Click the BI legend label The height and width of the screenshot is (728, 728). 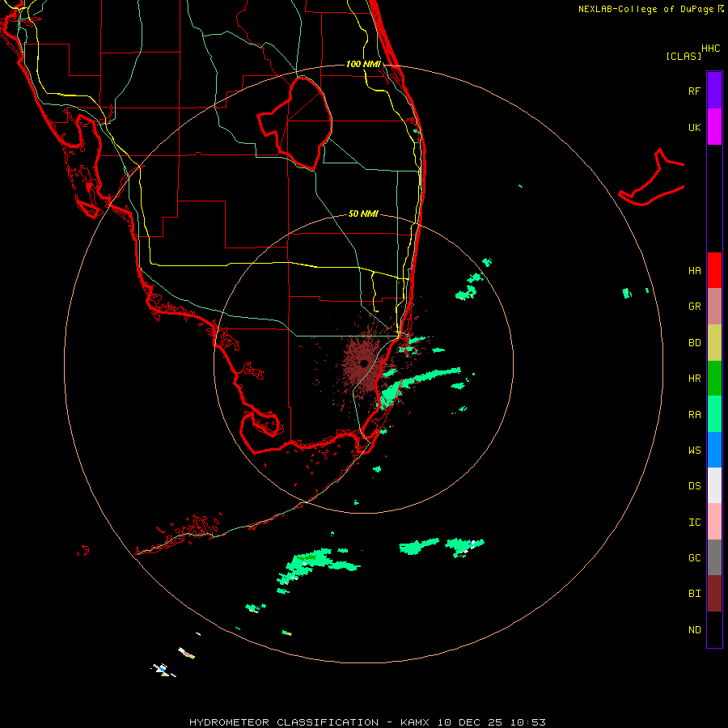[694, 594]
